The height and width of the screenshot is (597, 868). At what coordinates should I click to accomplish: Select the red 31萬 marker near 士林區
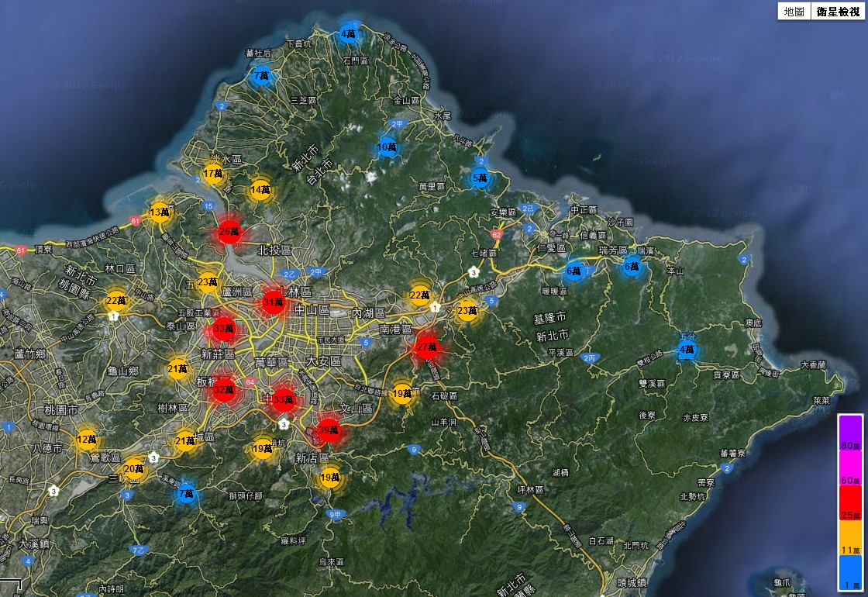point(274,302)
